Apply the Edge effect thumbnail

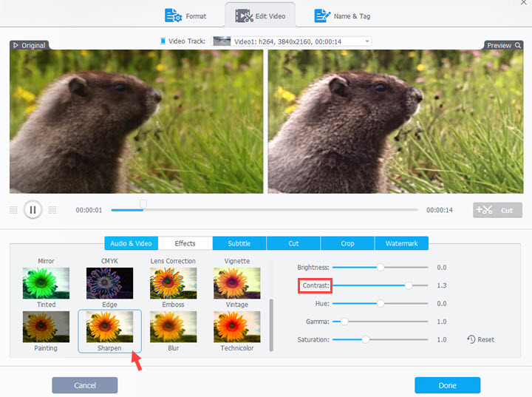pyautogui.click(x=109, y=283)
